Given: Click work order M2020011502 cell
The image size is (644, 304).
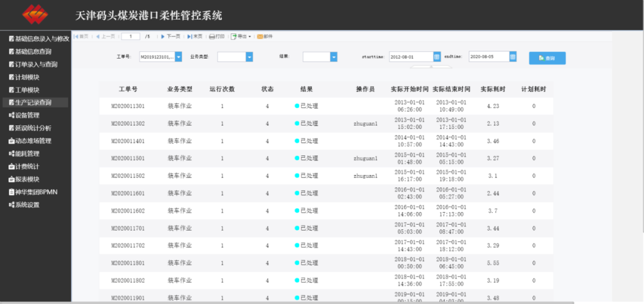Looking at the screenshot, I should coord(128,176).
